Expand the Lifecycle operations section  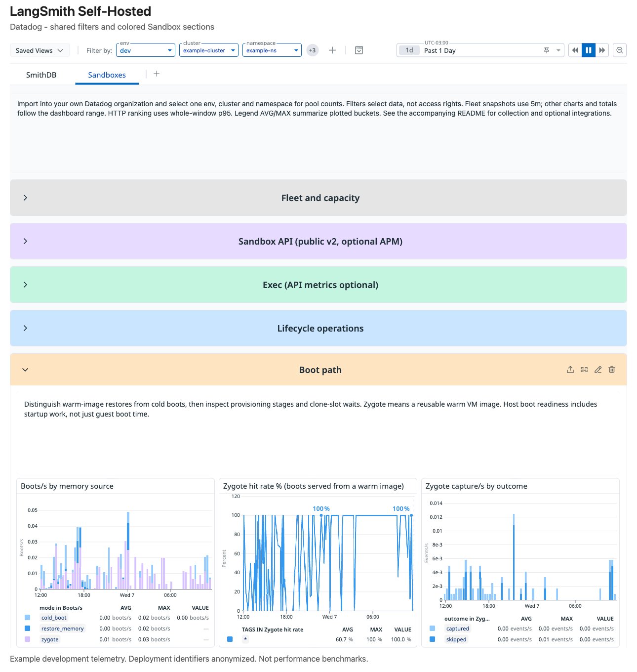coord(318,328)
